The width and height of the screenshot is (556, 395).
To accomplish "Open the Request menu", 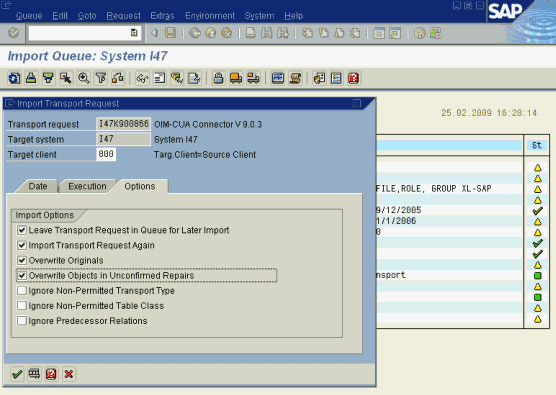I will (123, 16).
